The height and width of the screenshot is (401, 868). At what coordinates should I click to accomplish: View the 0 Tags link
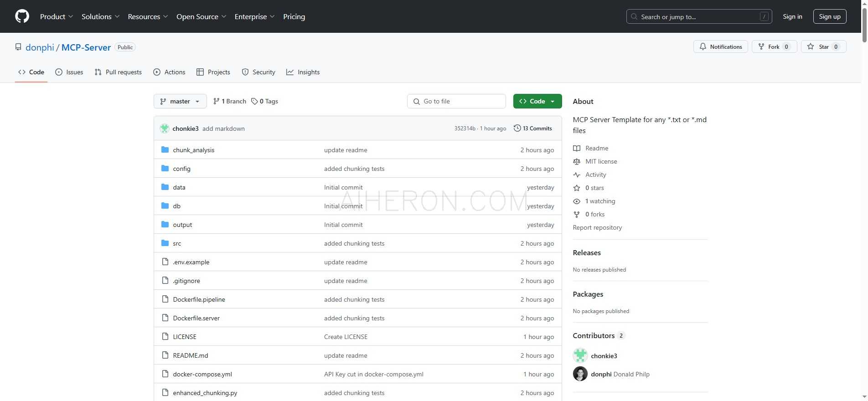pyautogui.click(x=265, y=101)
